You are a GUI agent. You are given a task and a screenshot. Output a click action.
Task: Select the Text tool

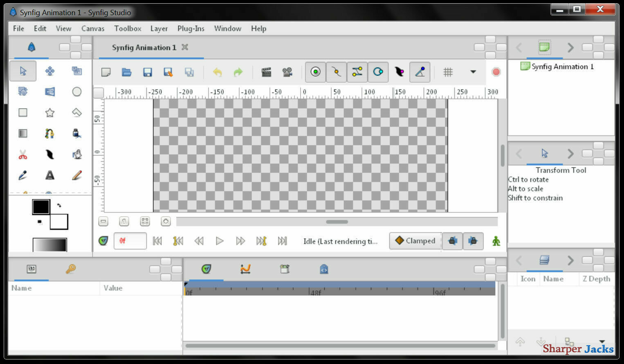tap(50, 175)
